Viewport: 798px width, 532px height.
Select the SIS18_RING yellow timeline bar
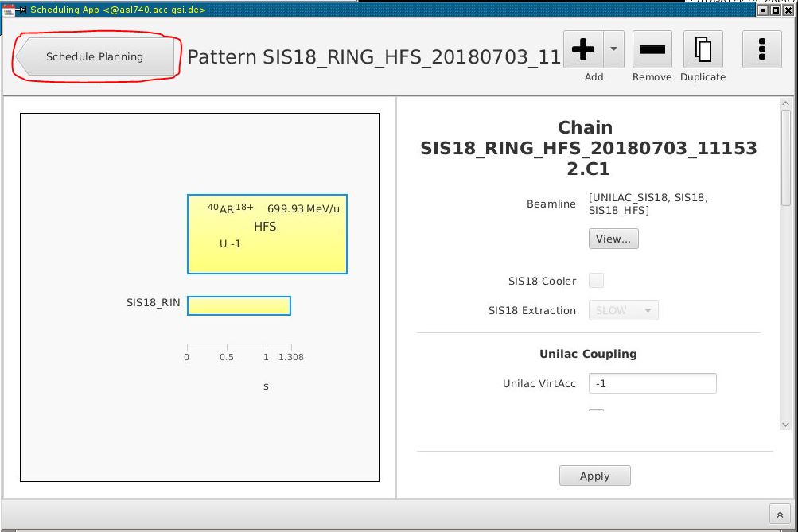click(x=239, y=305)
